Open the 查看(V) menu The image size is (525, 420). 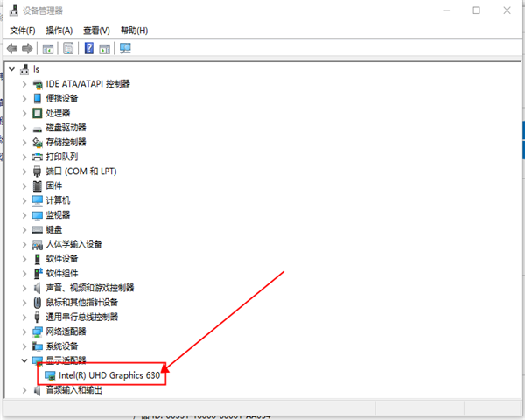click(x=96, y=31)
